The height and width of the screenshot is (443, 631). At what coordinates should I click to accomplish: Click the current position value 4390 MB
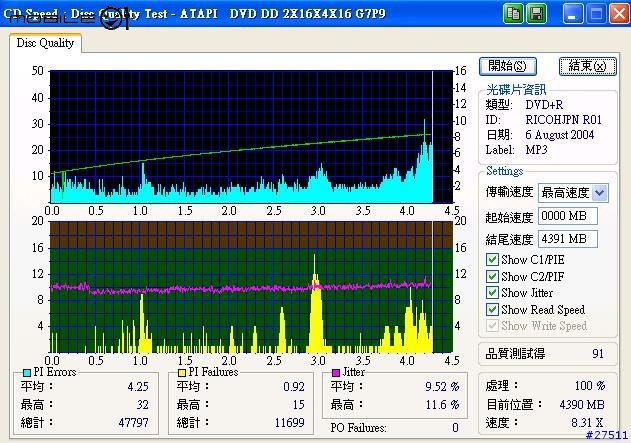[x=582, y=405]
